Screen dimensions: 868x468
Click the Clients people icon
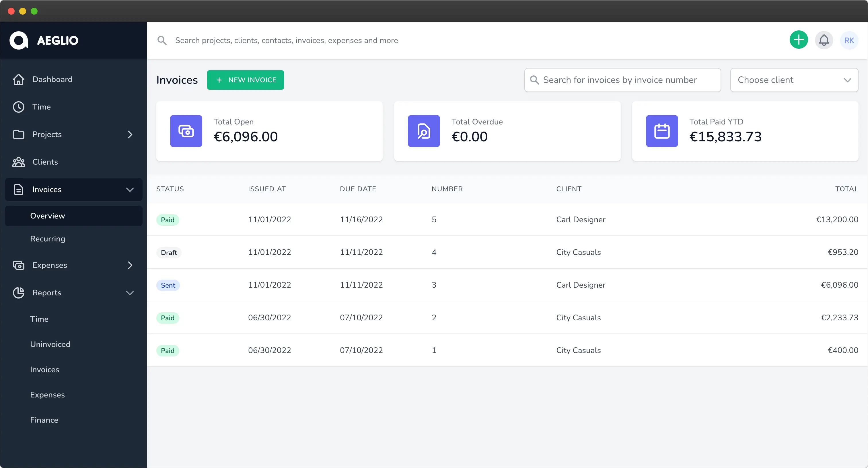(19, 162)
